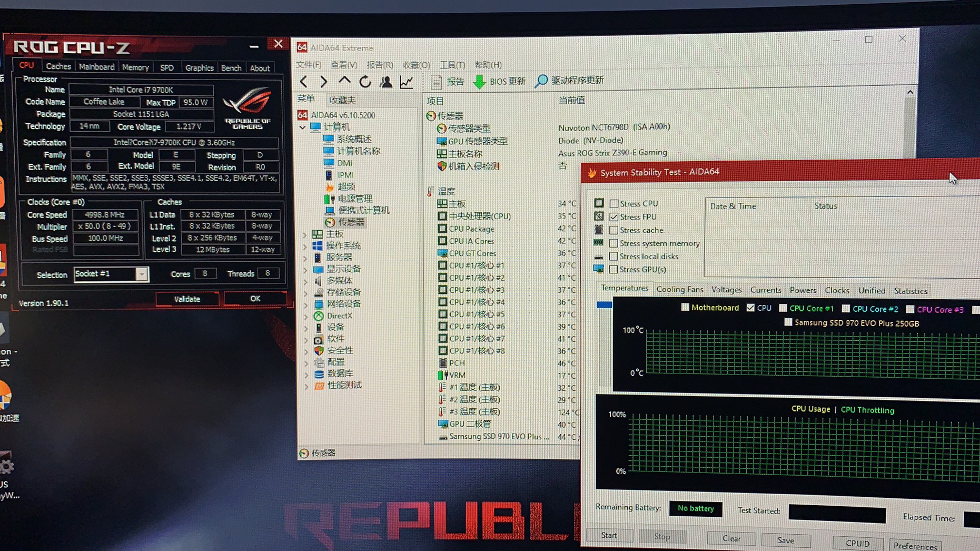This screenshot has height=551, width=980.
Task: Enable the Stress CPU checkbox
Action: pyautogui.click(x=614, y=203)
